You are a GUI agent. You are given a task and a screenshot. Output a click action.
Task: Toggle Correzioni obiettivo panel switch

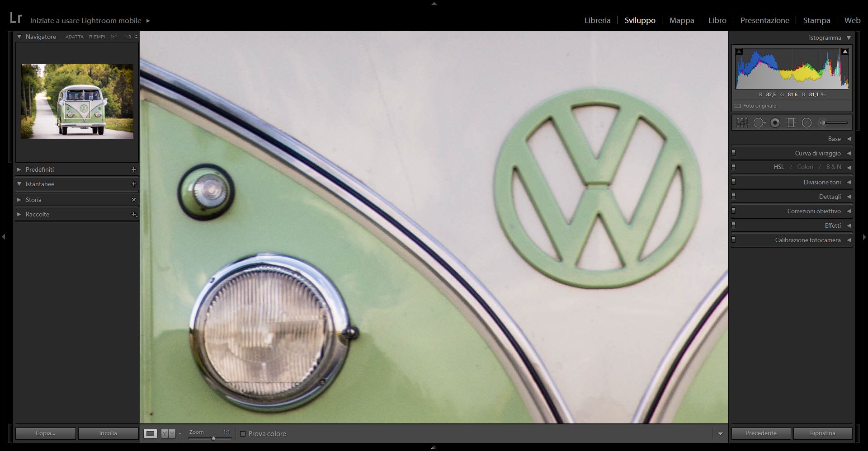[x=733, y=211]
